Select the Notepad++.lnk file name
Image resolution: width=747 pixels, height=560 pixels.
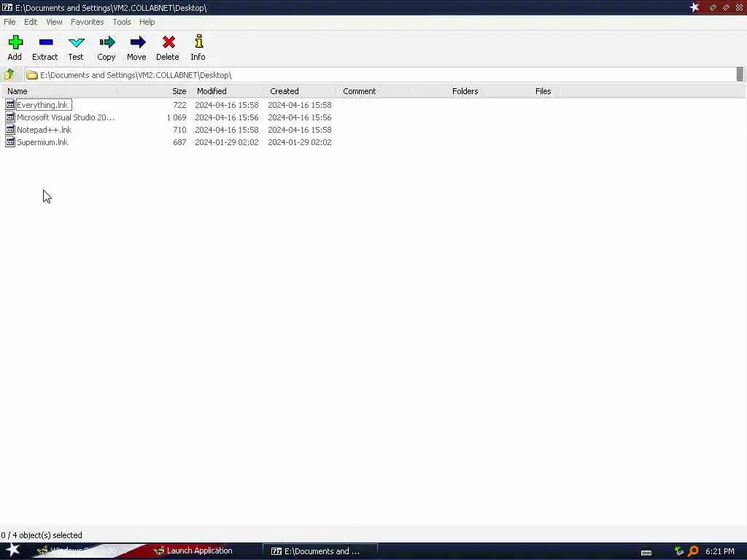(44, 130)
